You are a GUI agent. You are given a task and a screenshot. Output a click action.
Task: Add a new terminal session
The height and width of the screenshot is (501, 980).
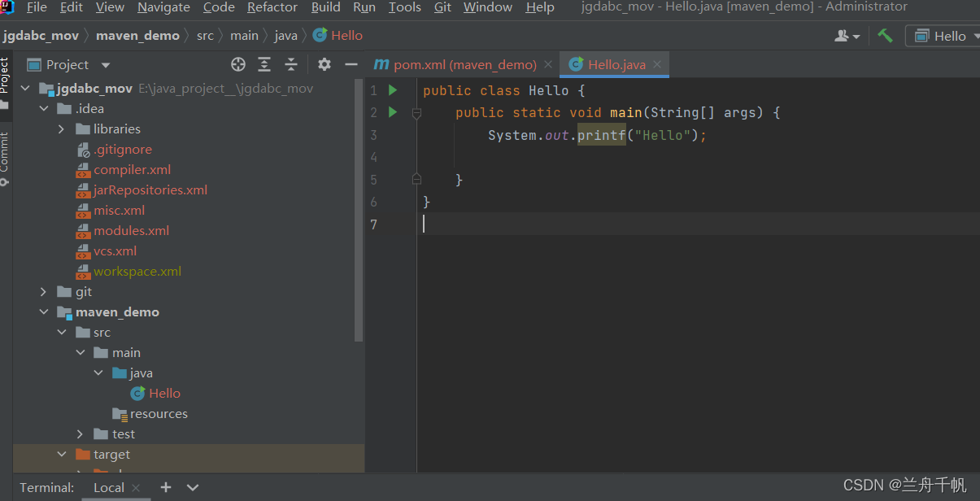[166, 487]
